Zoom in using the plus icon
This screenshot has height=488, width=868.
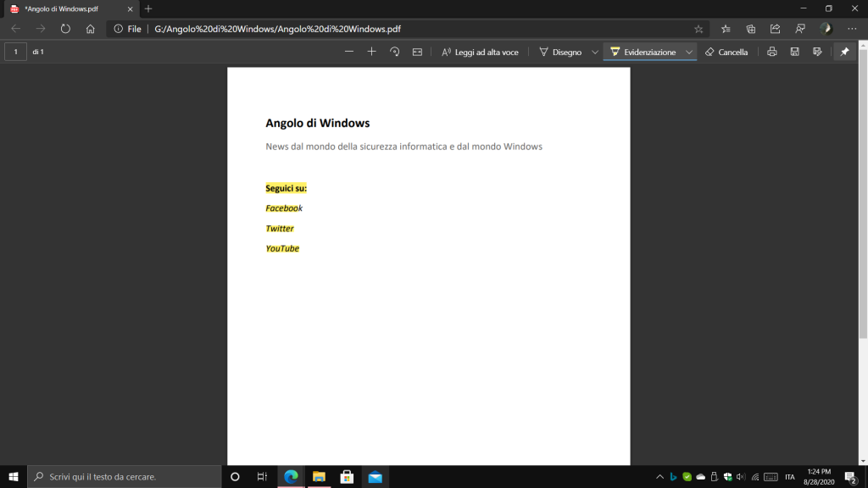pyautogui.click(x=371, y=52)
